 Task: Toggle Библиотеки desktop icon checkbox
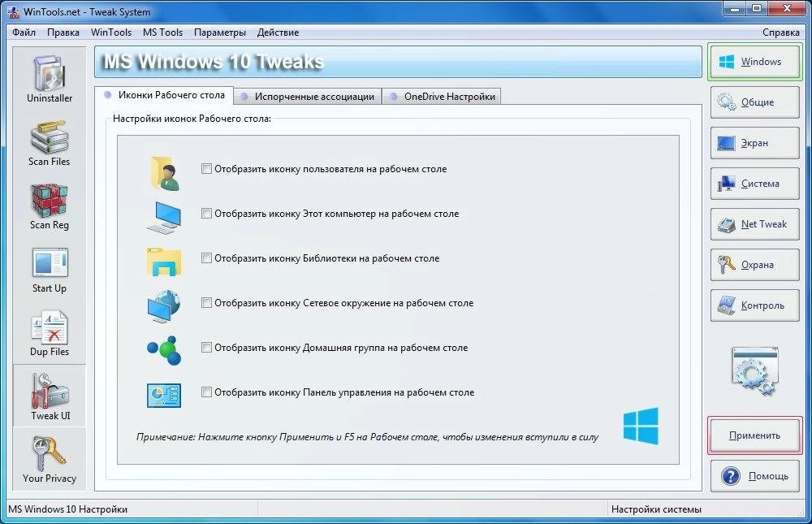(206, 258)
